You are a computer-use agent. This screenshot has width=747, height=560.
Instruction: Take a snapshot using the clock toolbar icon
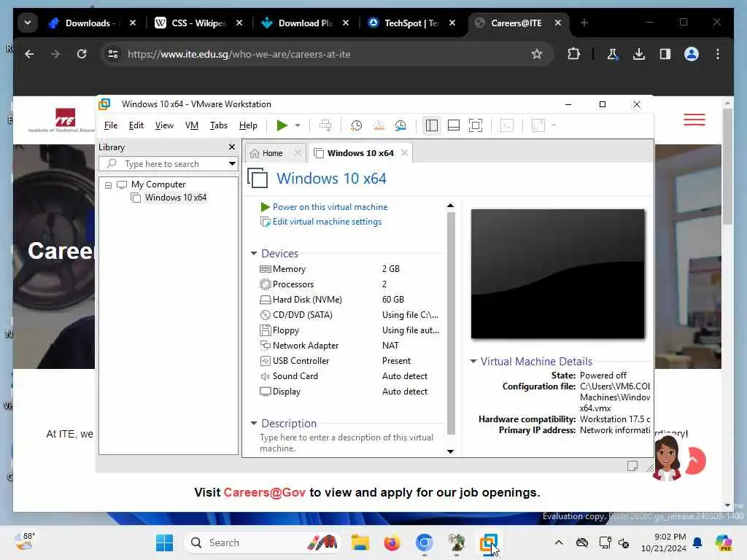tap(356, 125)
